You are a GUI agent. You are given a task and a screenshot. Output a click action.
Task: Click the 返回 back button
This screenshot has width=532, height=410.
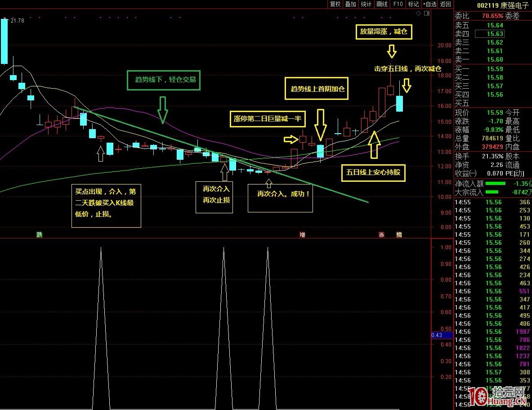[446, 4]
